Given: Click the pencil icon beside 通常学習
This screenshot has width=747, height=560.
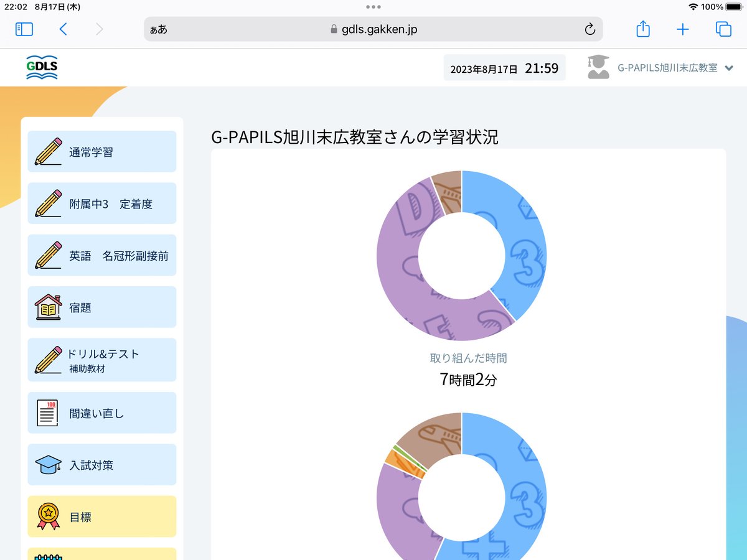Looking at the screenshot, I should point(49,151).
